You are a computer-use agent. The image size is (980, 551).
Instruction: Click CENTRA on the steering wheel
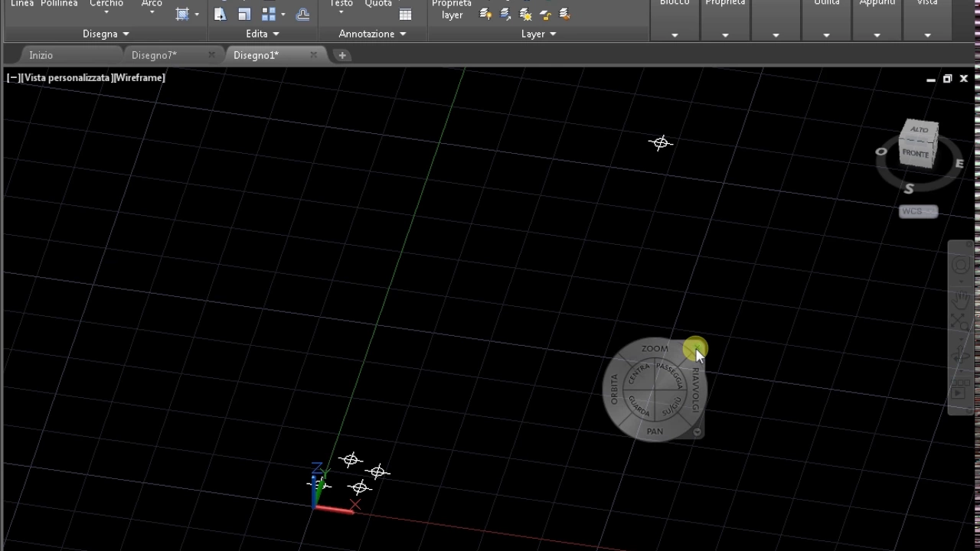(639, 374)
